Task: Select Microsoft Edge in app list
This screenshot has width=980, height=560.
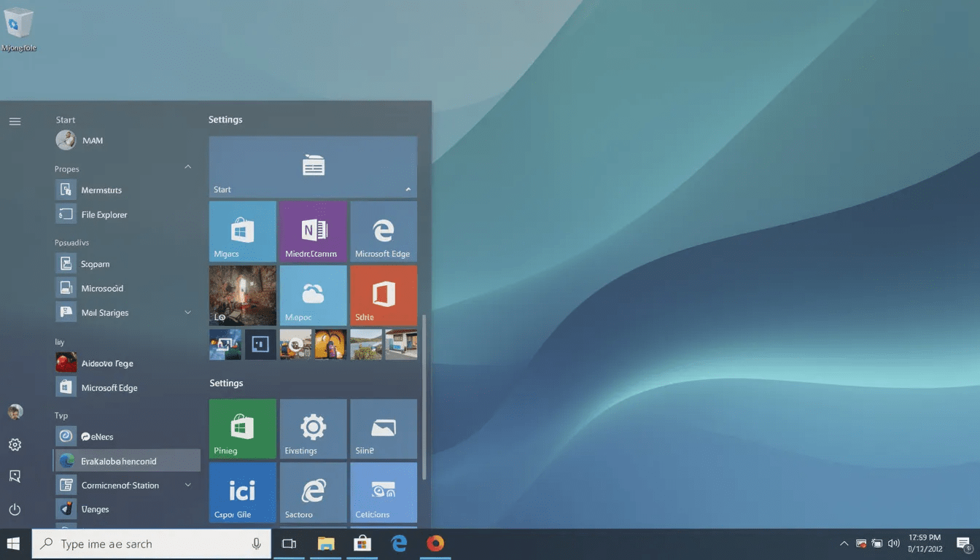Action: (x=109, y=388)
